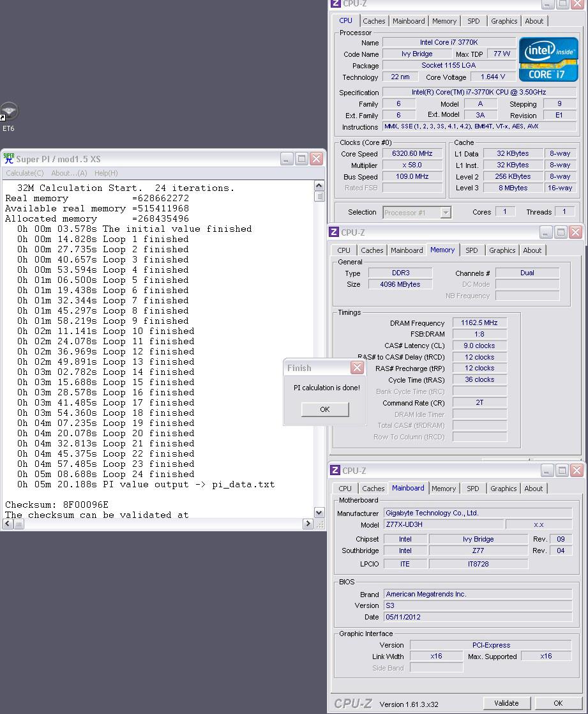Switch to Graphics tab in top CPU-Z window
Viewport: 588px width, 714px height.
click(x=504, y=21)
